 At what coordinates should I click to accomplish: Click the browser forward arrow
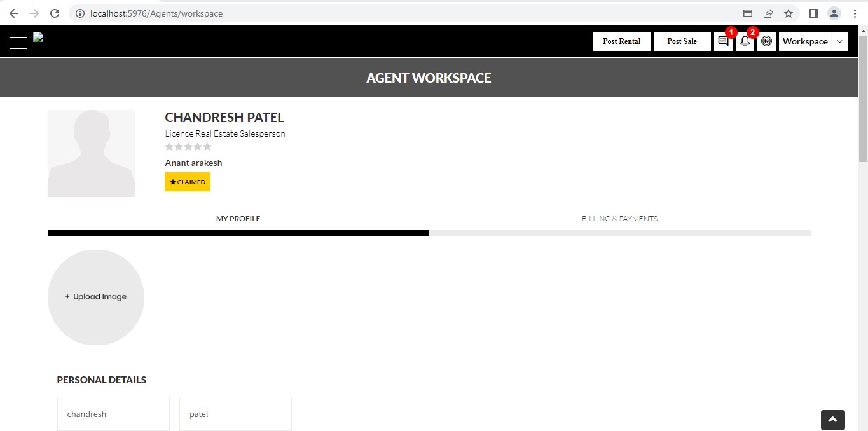tap(34, 13)
